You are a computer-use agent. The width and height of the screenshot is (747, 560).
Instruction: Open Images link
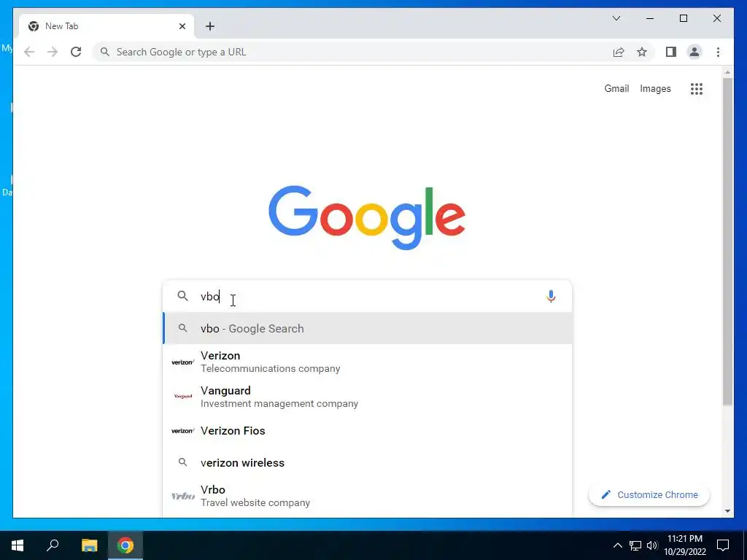[x=655, y=88]
